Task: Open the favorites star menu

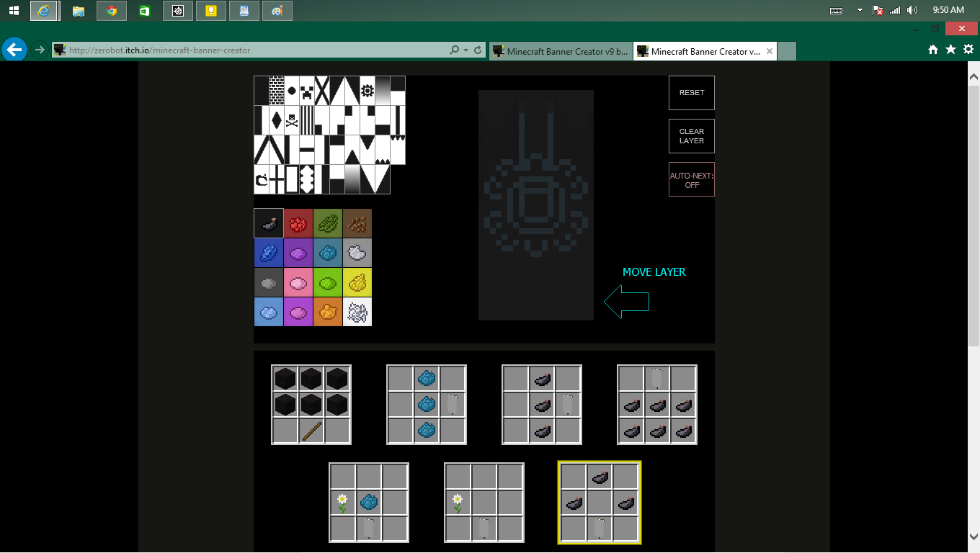Action: point(950,49)
